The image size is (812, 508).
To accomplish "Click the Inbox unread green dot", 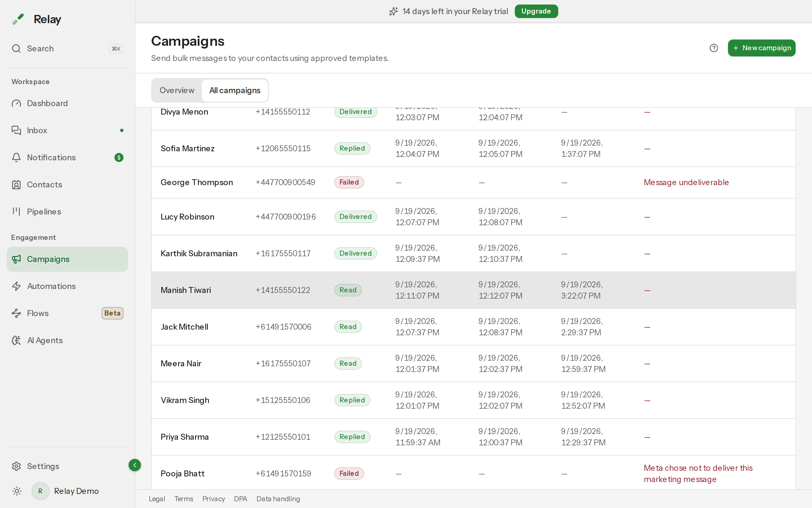I will 122,130.
